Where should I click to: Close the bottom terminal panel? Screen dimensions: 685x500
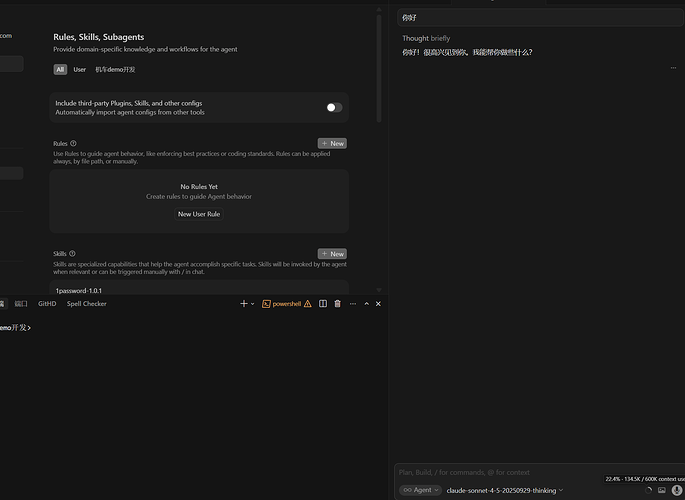pyautogui.click(x=378, y=303)
